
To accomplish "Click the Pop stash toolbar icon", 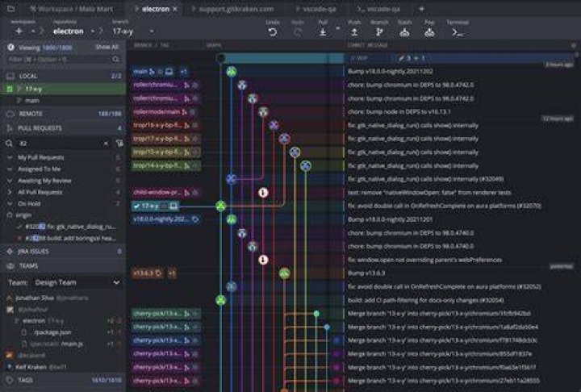I will coord(429,32).
